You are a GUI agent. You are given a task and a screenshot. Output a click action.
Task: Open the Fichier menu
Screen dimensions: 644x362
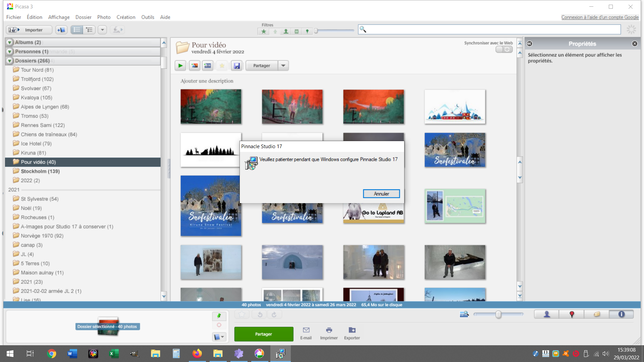[13, 17]
